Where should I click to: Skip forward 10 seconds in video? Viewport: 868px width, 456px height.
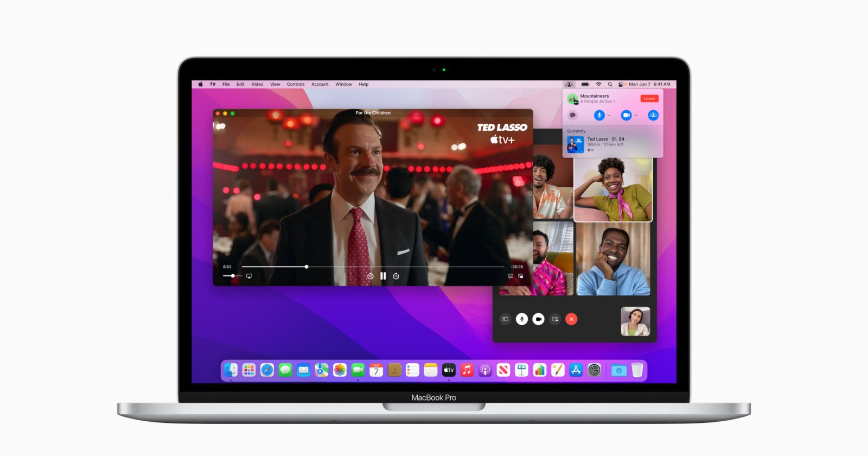tap(396, 276)
